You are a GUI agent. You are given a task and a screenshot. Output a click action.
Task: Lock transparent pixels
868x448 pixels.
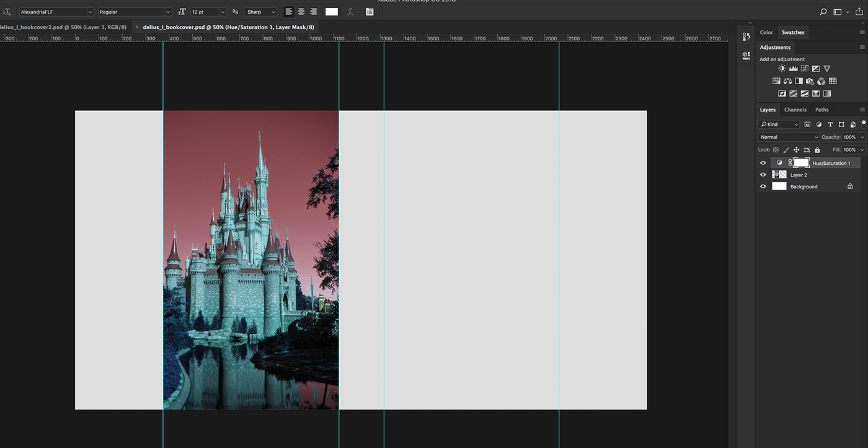[x=776, y=150]
